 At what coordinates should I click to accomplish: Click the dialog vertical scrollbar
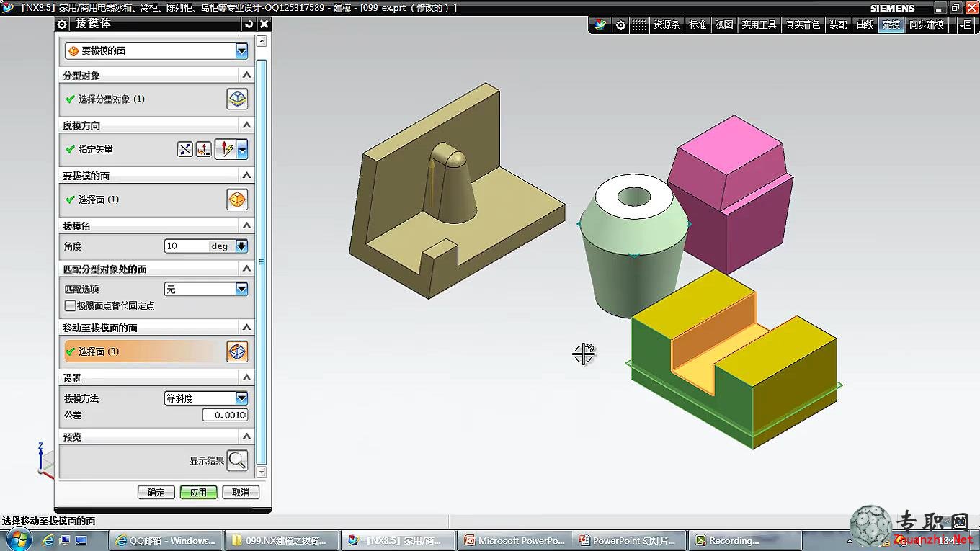point(262,261)
